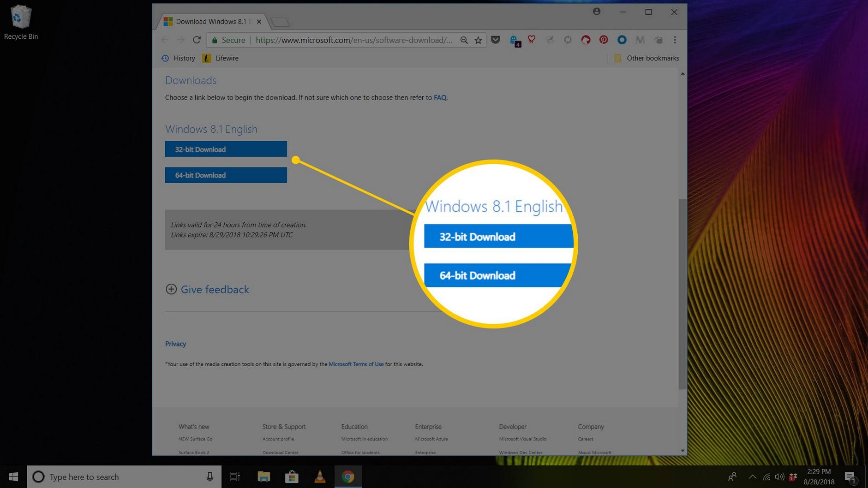Click the gray M extension icon
Viewport: 868px width, 488px height.
[640, 40]
